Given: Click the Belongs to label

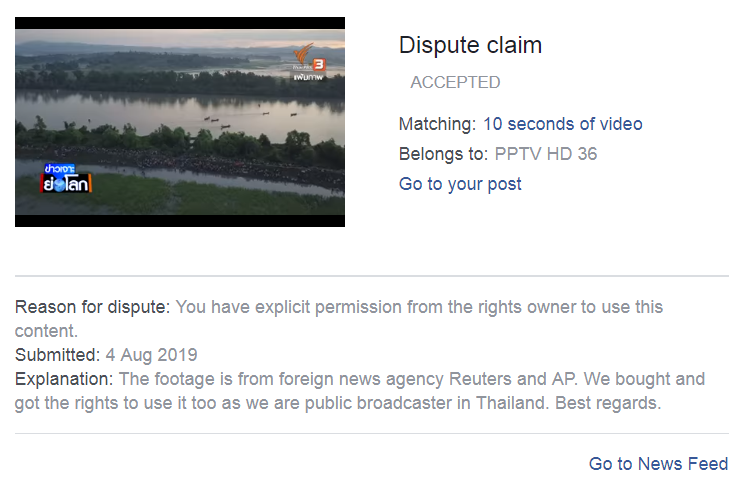Looking at the screenshot, I should pyautogui.click(x=443, y=154).
